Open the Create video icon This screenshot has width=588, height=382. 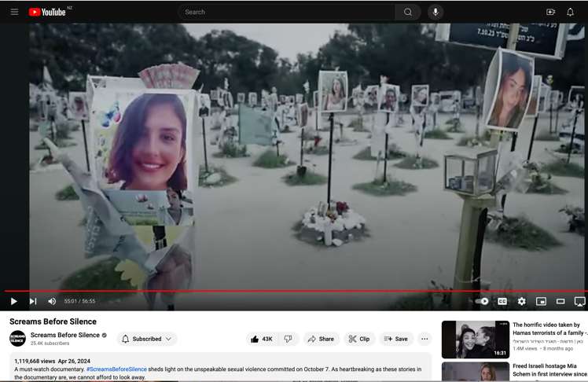click(x=550, y=12)
